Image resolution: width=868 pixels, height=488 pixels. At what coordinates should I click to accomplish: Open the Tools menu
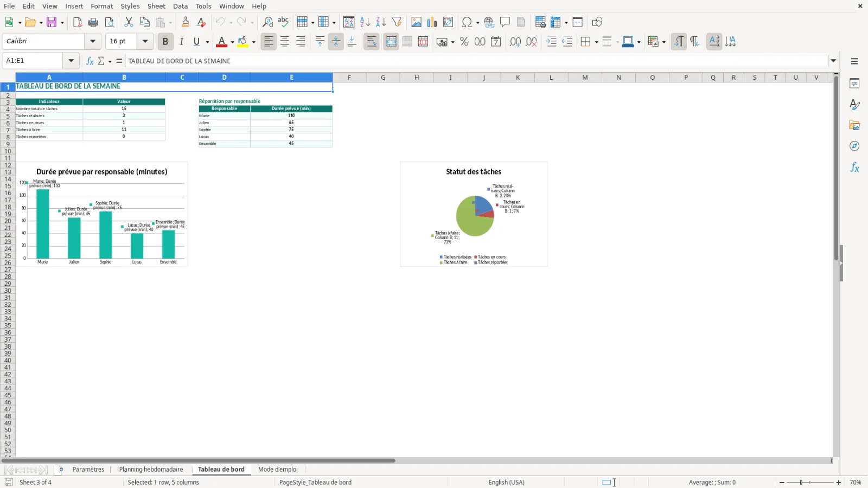[203, 6]
